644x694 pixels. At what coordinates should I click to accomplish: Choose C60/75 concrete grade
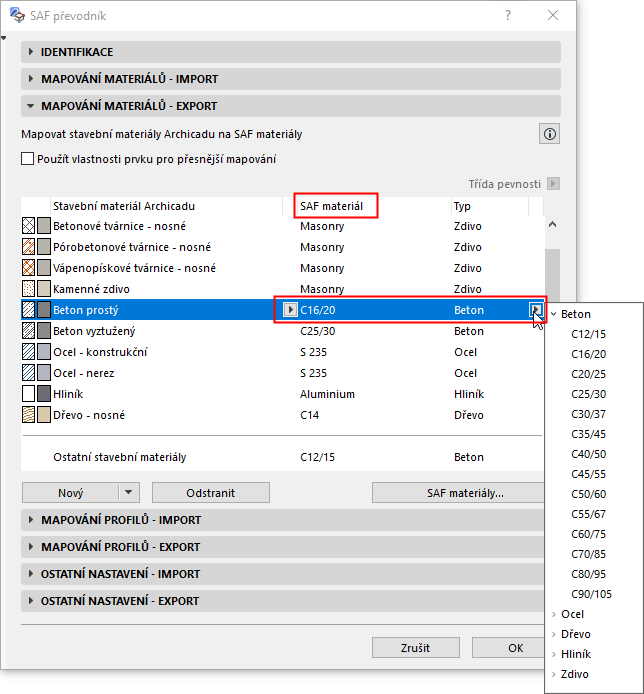tap(588, 534)
